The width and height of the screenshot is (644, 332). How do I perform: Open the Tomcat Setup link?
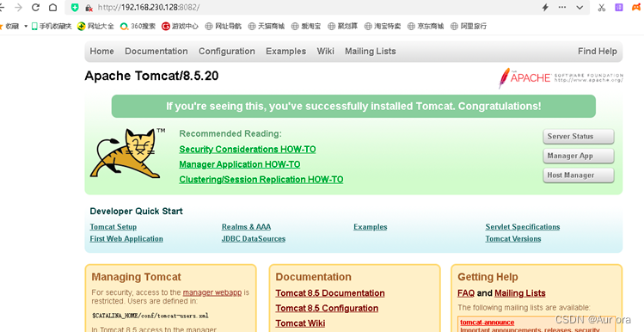113,227
